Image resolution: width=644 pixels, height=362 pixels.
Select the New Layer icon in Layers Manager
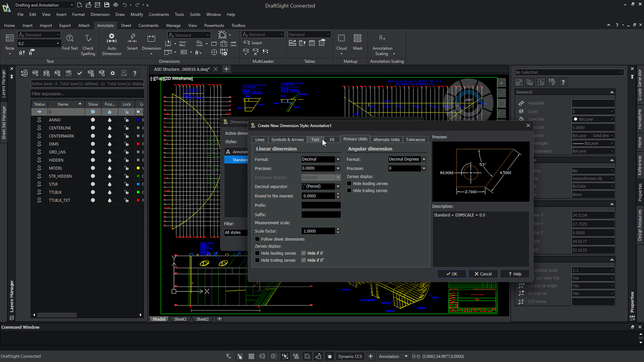tap(36, 73)
